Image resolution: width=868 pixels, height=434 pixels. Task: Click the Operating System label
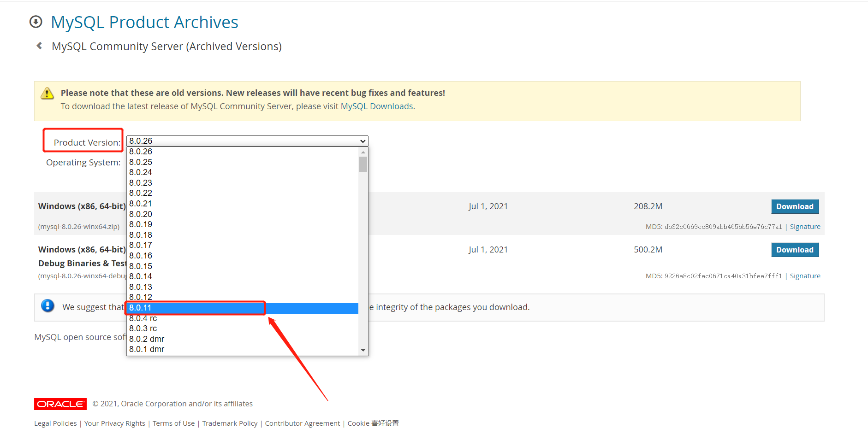(x=83, y=163)
